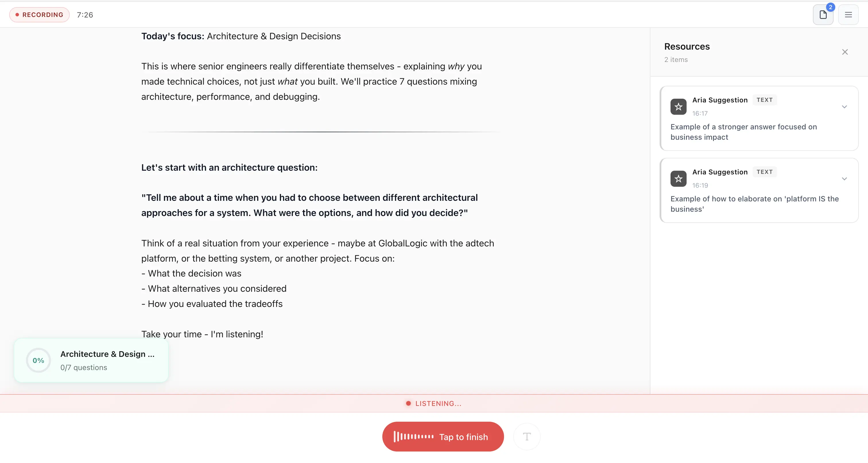Click the waveform icon in finish button

[413, 437]
